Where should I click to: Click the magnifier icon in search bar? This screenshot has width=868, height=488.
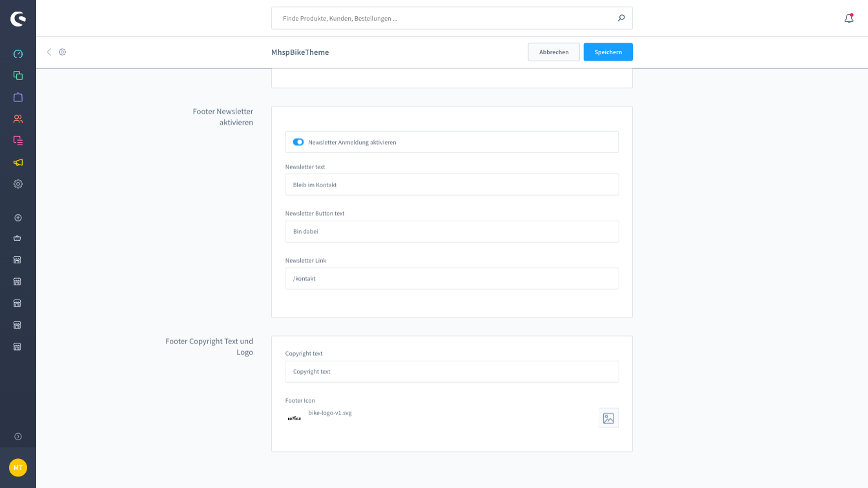[621, 18]
